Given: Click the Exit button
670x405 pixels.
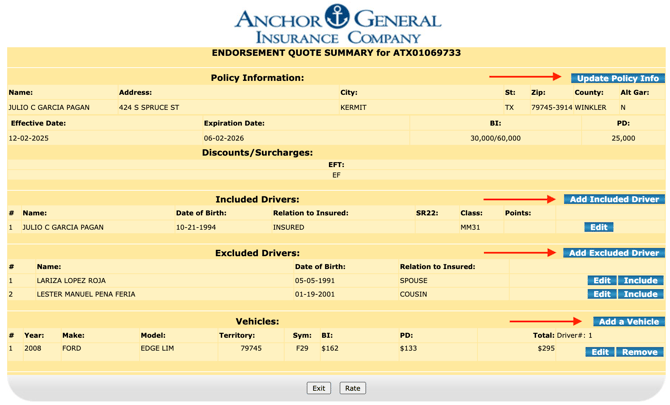Looking at the screenshot, I should point(318,388).
